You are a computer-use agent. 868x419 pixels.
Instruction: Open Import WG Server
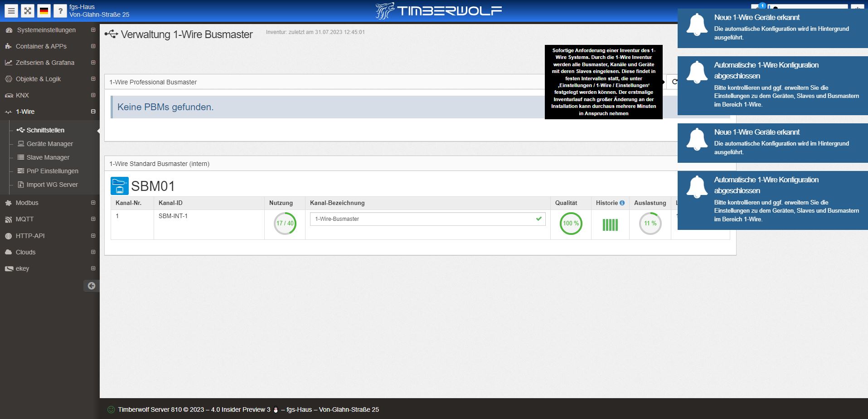[52, 185]
